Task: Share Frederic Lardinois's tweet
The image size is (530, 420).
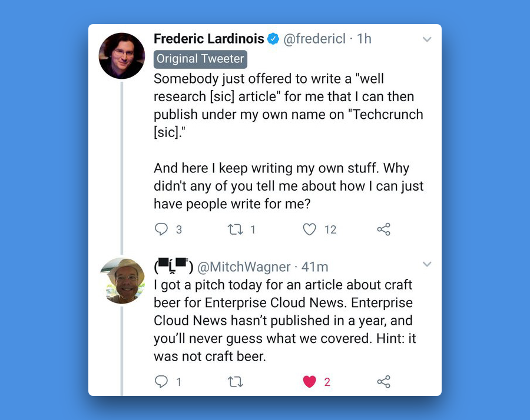Action: tap(383, 229)
